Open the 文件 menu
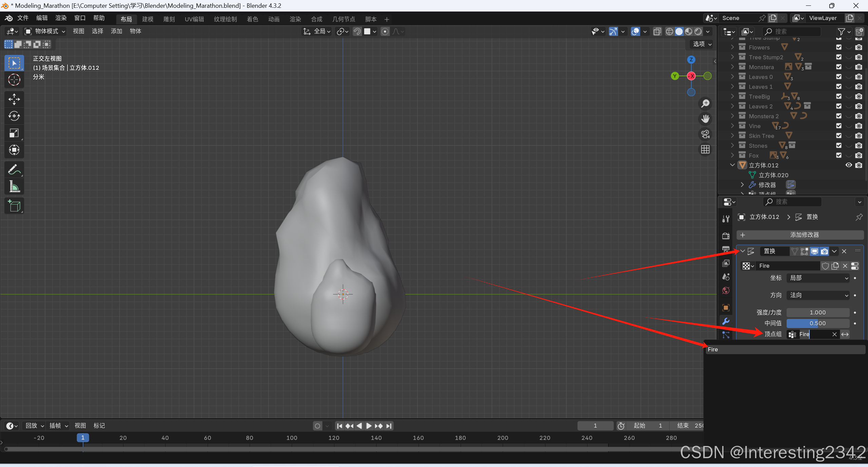Viewport: 868px width, 467px height. point(23,18)
